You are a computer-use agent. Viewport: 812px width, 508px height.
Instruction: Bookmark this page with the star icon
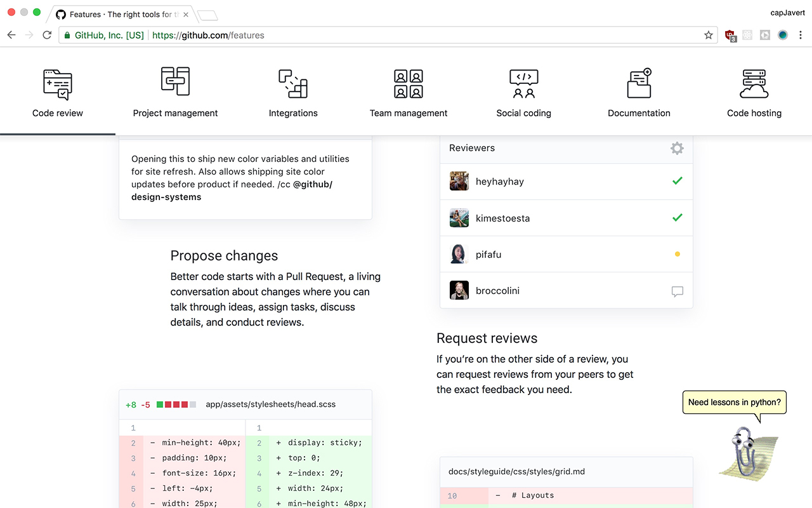(709, 35)
